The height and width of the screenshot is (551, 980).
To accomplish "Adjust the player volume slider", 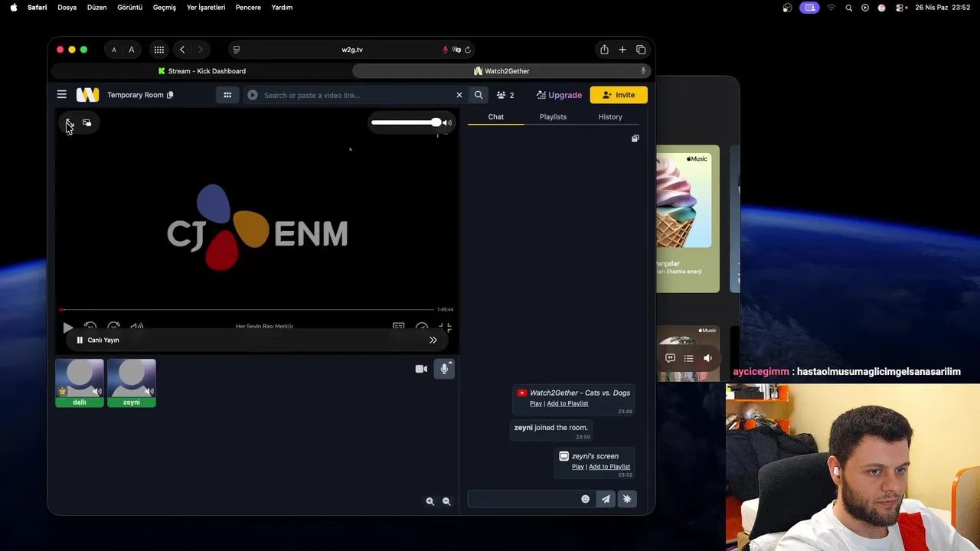I will click(406, 122).
